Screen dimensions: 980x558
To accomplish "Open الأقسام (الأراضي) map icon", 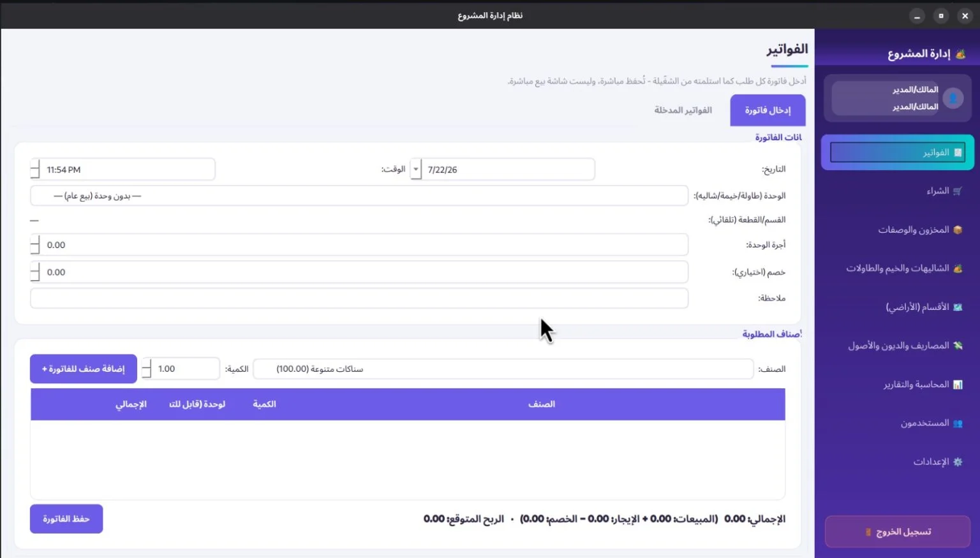I will [x=957, y=307].
